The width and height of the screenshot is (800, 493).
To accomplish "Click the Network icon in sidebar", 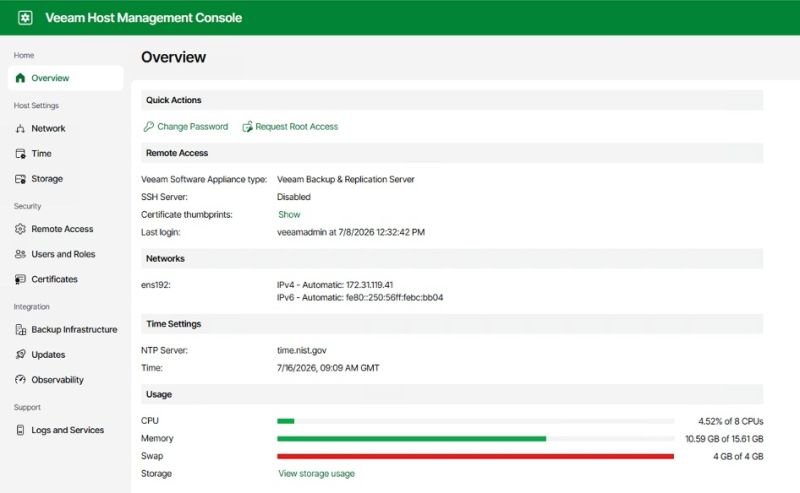I will pyautogui.click(x=20, y=129).
